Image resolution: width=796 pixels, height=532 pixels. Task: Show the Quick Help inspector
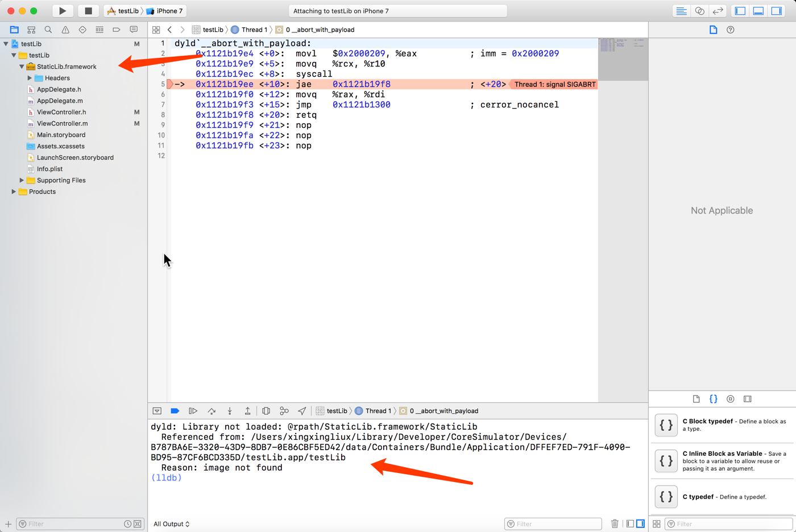(731, 30)
